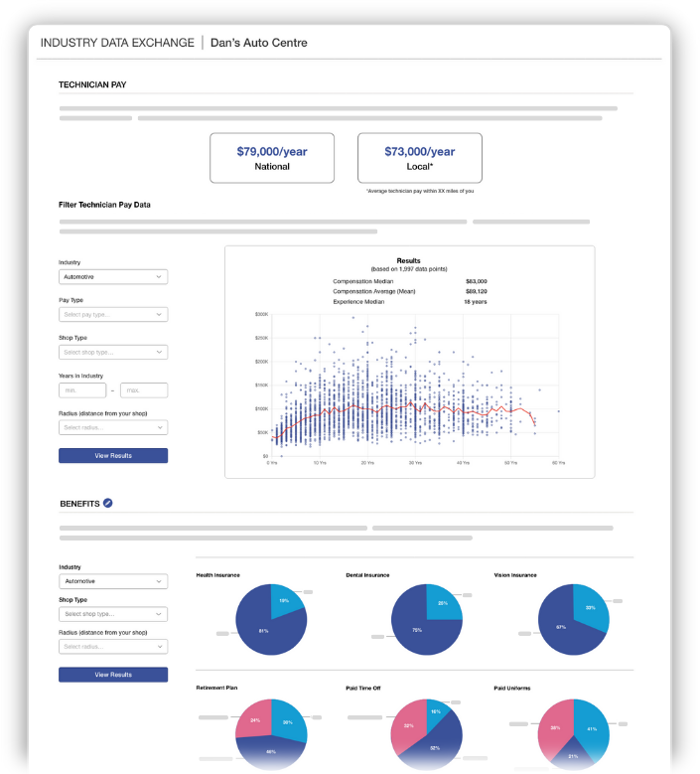Select the $73,000/year Local card
Screen dimensions: 700x774
[420, 158]
